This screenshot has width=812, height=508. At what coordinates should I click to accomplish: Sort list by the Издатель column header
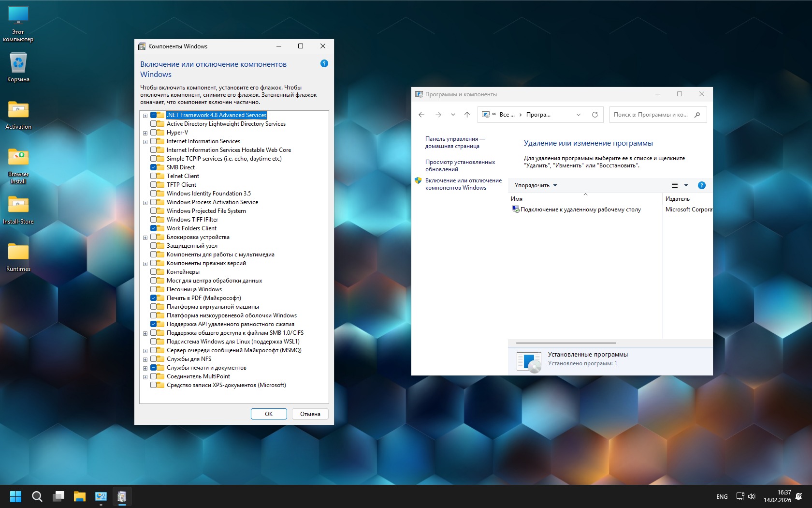(678, 199)
